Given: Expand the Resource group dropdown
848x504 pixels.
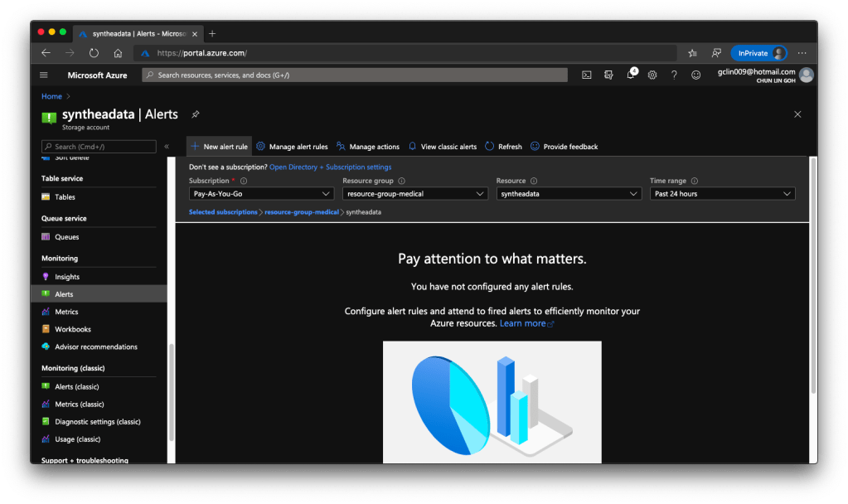Looking at the screenshot, I should (x=414, y=194).
